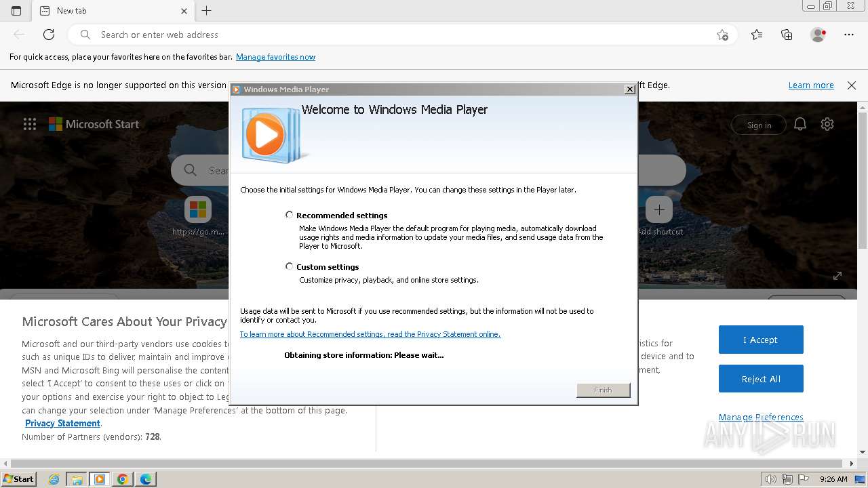Open Edge Collections icon
The width and height of the screenshot is (868, 488).
click(787, 35)
